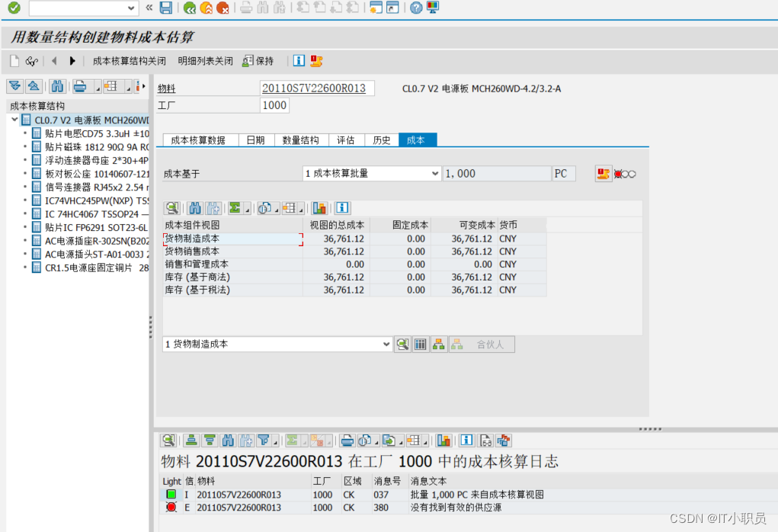This screenshot has height=532, width=778.
Task: Select the 货物销售成本 row in cost view
Action: (x=192, y=251)
